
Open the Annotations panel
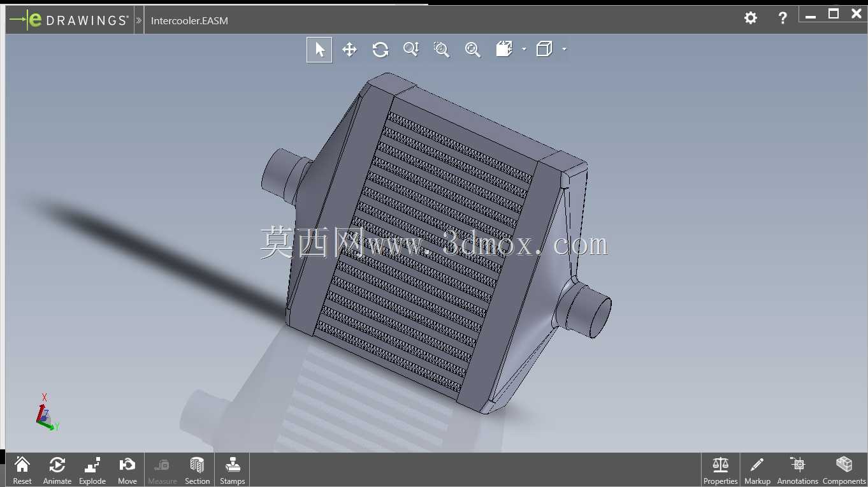pyautogui.click(x=797, y=470)
